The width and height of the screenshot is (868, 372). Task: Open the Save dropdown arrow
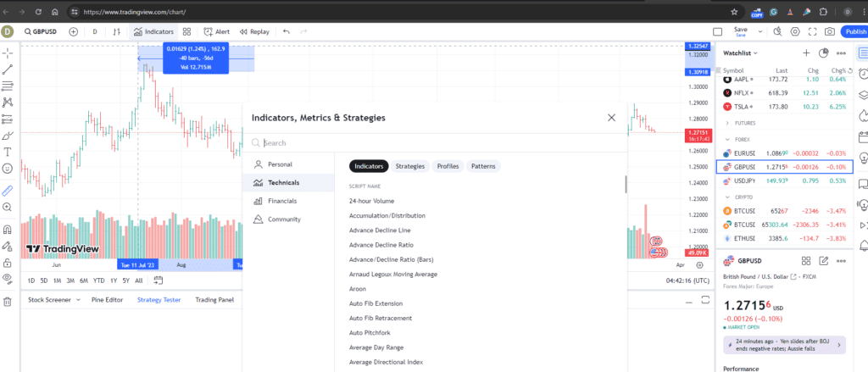[x=760, y=31]
